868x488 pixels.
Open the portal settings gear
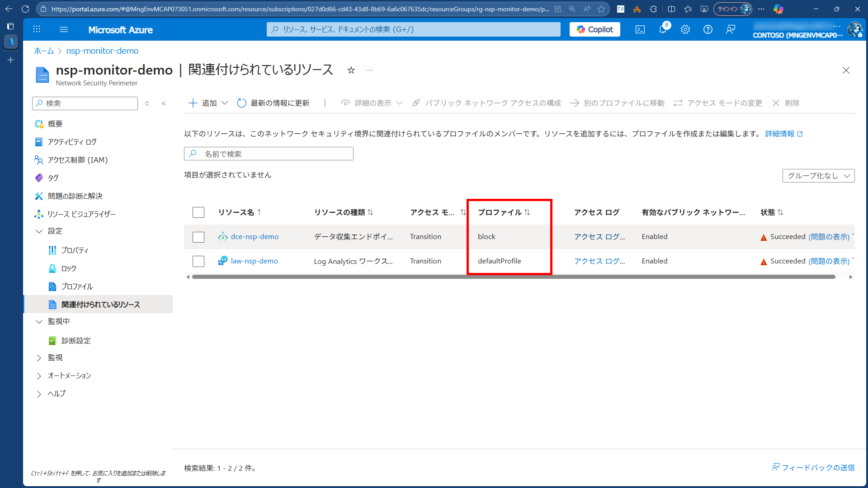(x=685, y=29)
